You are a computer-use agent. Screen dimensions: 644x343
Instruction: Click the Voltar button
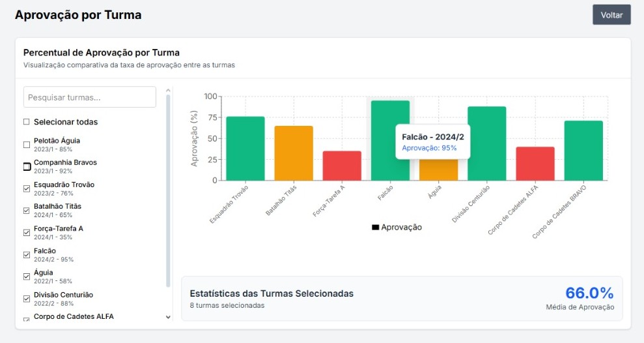tap(611, 15)
